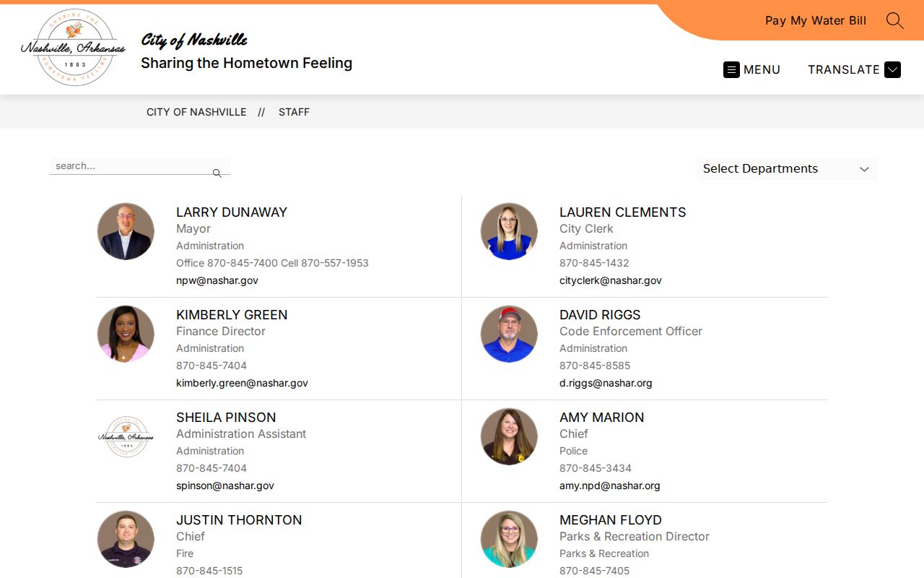This screenshot has width=924, height=578.
Task: Click Pay My Water Bill link
Action: 816,20
